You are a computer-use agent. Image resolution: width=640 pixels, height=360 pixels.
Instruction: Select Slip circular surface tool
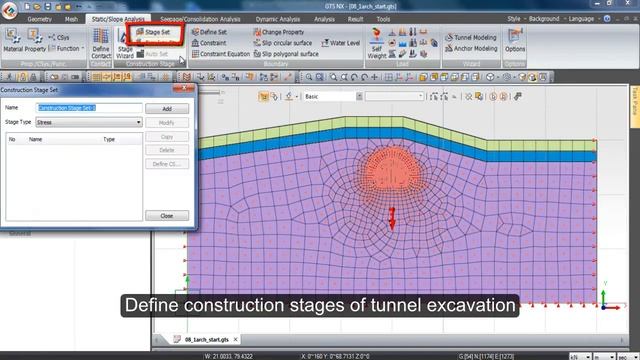tap(282, 43)
